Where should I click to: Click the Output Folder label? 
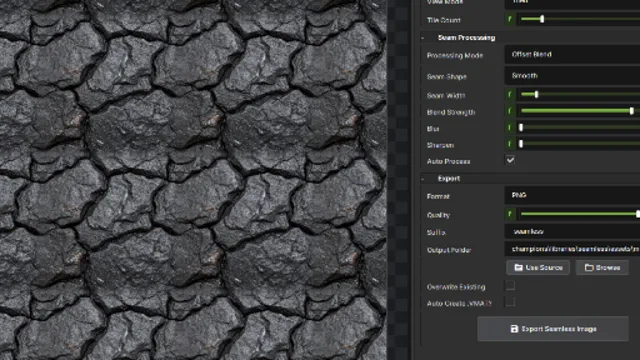pyautogui.click(x=449, y=250)
